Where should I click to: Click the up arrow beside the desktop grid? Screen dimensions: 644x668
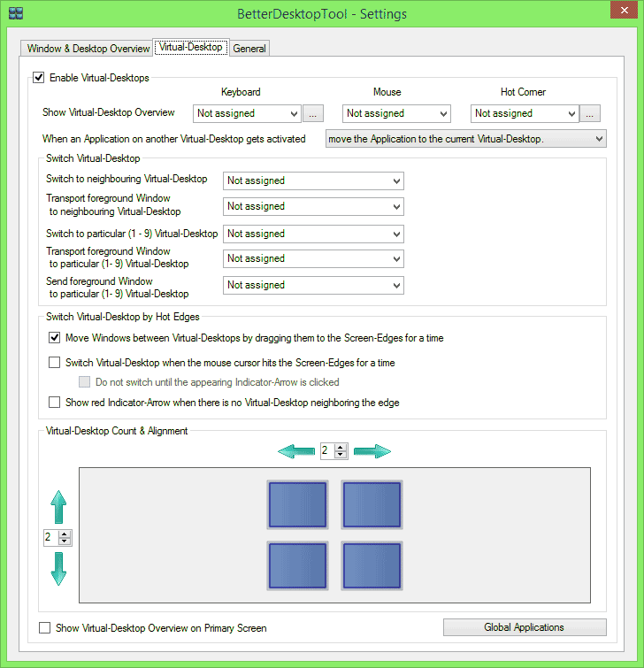(58, 509)
